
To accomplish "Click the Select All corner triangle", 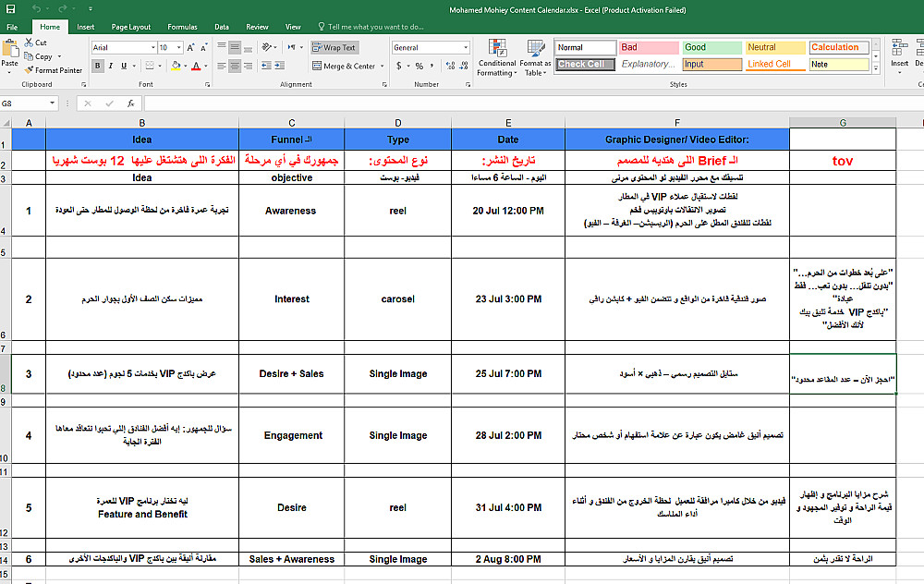I will (x=6, y=123).
